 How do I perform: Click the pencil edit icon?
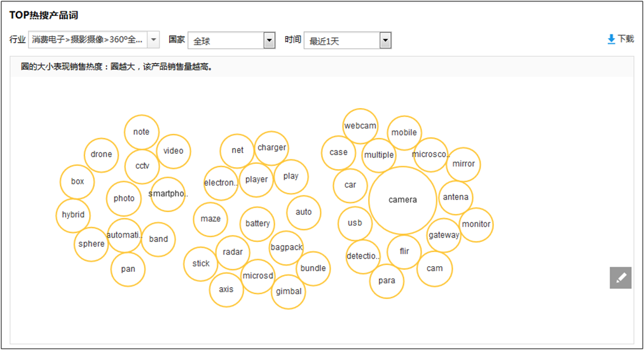coord(620,278)
